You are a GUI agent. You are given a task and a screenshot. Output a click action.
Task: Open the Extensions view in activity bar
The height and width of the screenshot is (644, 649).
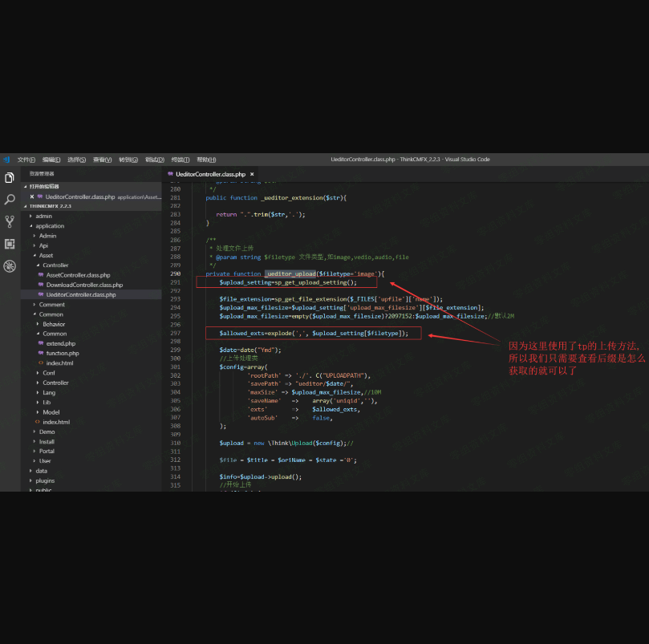10,244
